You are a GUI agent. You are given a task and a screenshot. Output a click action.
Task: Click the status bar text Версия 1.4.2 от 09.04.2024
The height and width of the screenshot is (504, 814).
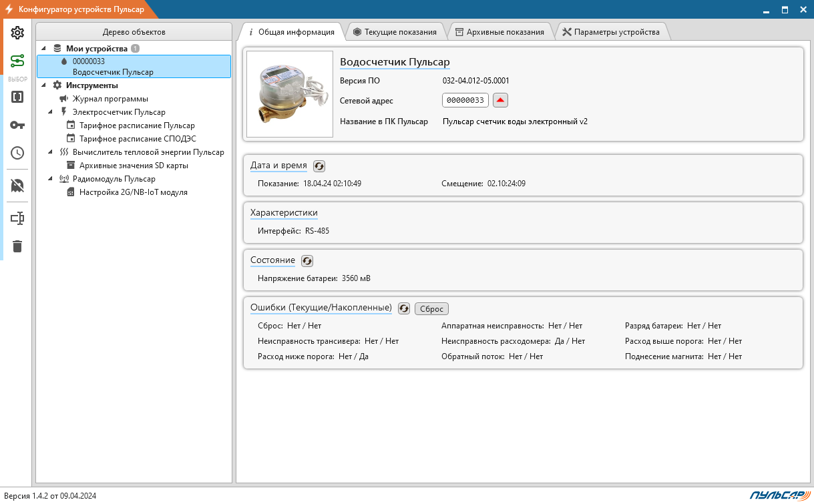tap(51, 496)
